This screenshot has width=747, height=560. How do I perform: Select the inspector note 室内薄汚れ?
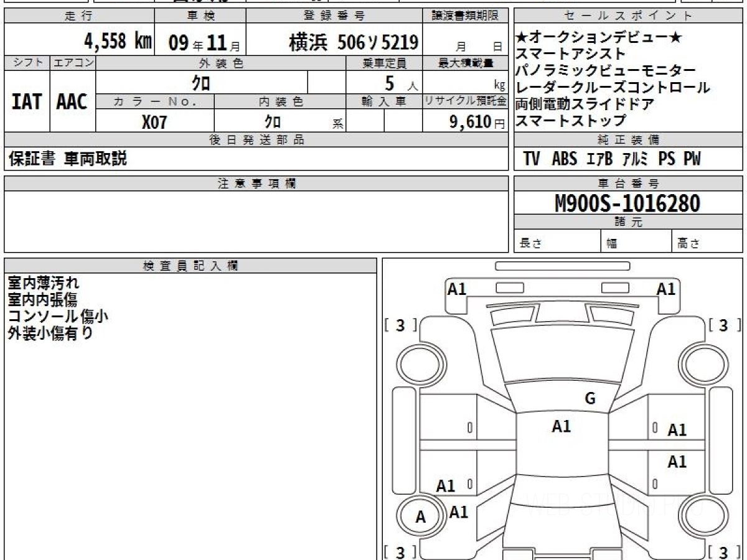(x=44, y=284)
